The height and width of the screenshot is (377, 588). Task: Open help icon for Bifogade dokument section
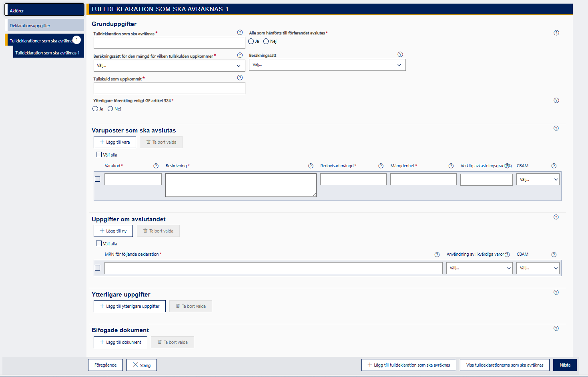click(556, 329)
